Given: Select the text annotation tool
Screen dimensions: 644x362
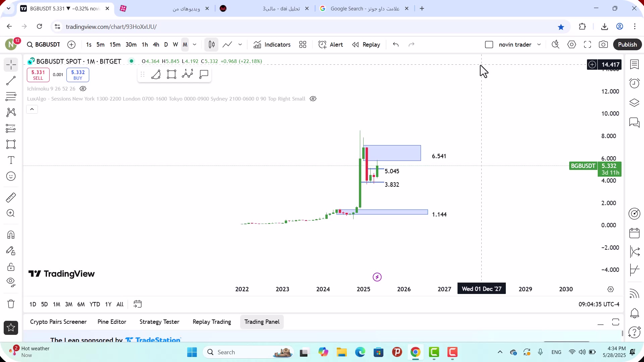Looking at the screenshot, I should [x=11, y=160].
